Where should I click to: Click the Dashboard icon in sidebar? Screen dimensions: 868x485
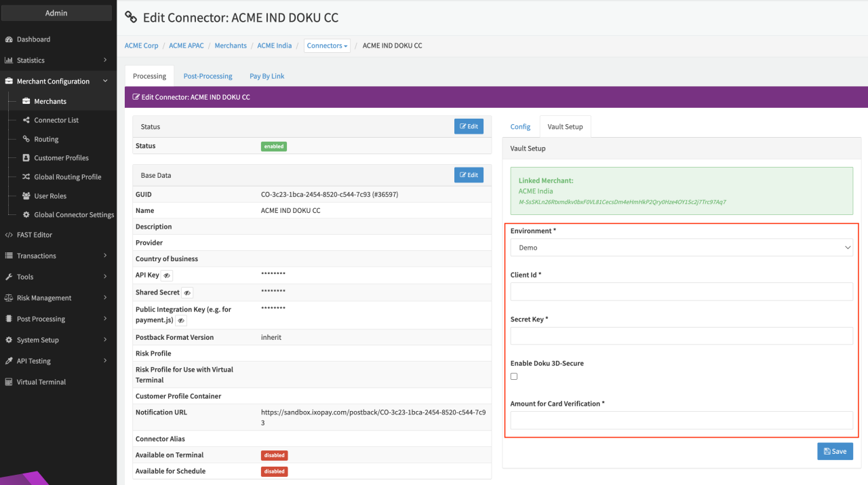9,39
